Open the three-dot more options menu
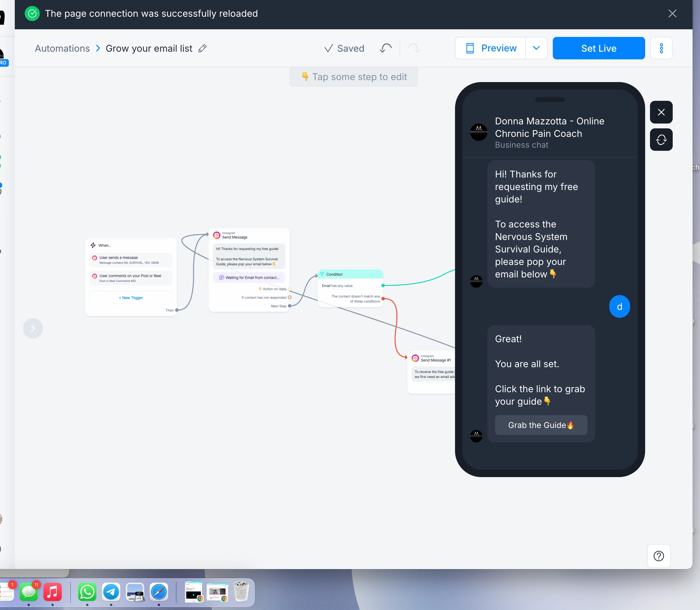700x610 pixels. 661,48
